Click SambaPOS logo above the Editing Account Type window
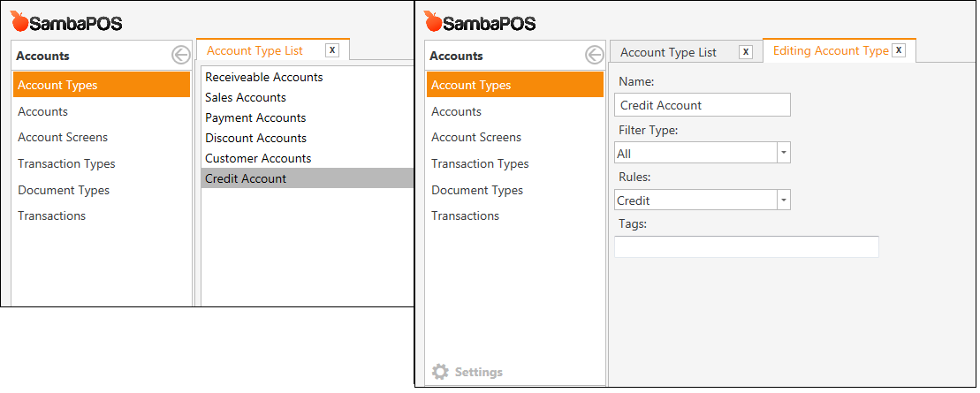Image resolution: width=980 pixels, height=393 pixels. (x=480, y=22)
